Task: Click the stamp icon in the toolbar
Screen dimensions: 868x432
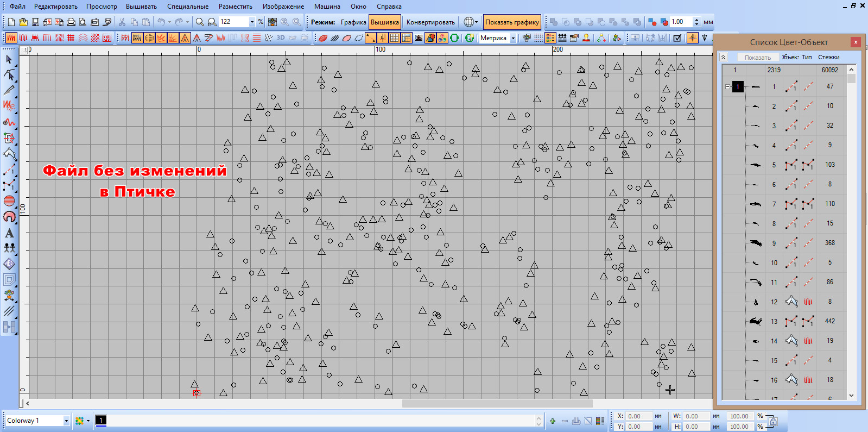Action: click(x=586, y=38)
